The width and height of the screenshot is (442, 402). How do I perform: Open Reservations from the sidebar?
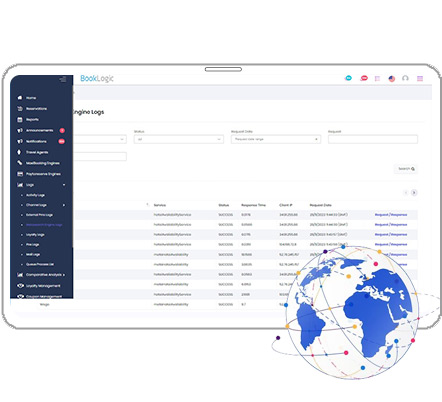click(x=36, y=109)
